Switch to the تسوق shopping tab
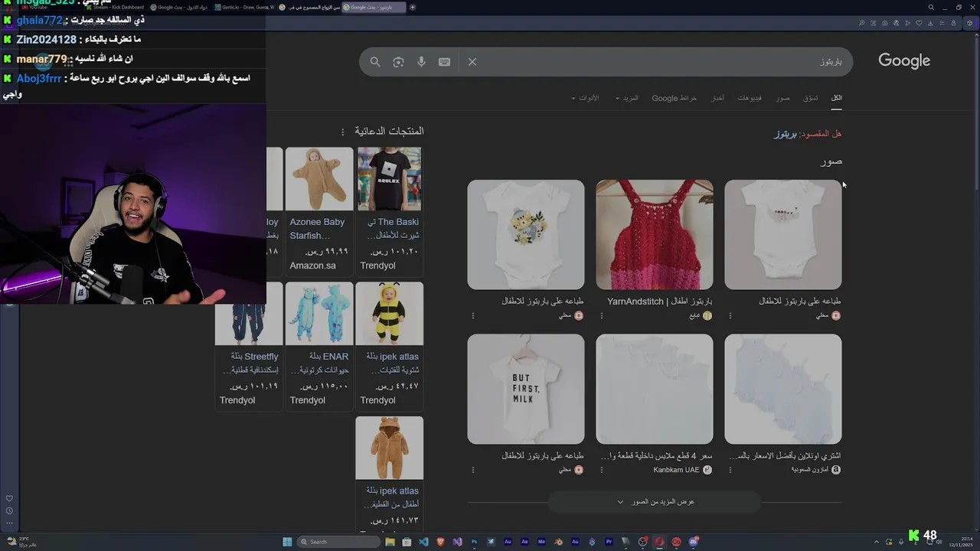This screenshot has width=980, height=551. click(x=811, y=98)
